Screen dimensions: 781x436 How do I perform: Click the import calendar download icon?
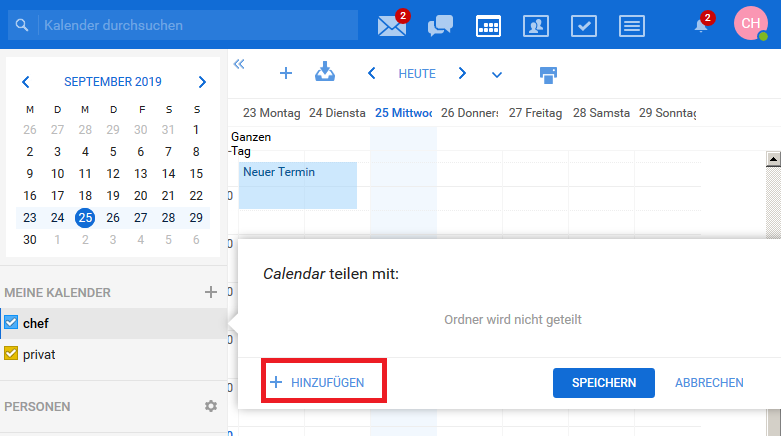pos(325,73)
